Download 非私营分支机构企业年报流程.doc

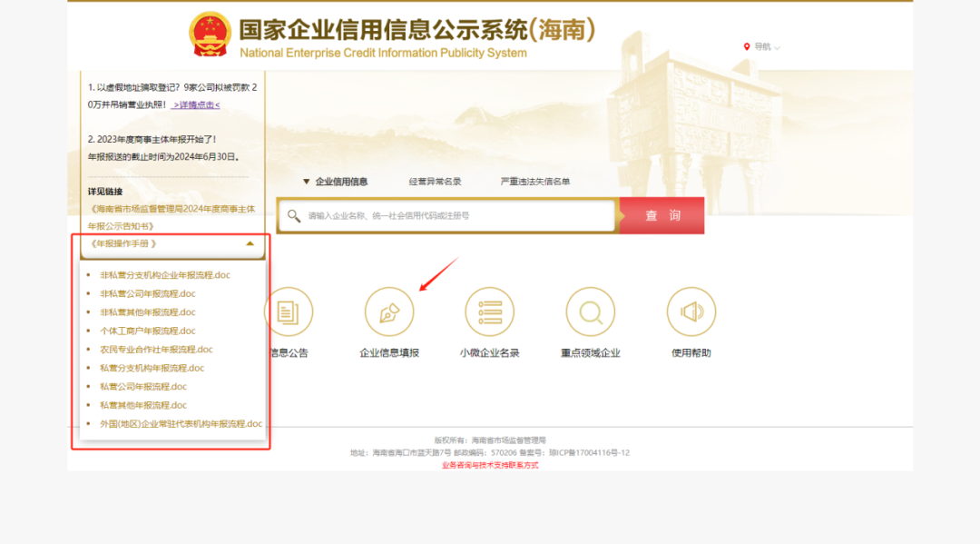165,275
